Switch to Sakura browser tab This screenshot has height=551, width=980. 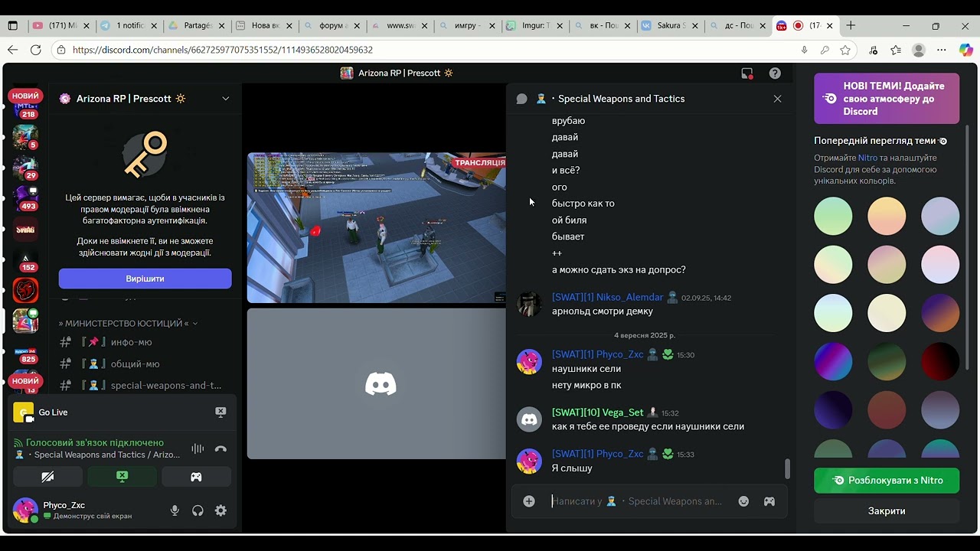670,25
